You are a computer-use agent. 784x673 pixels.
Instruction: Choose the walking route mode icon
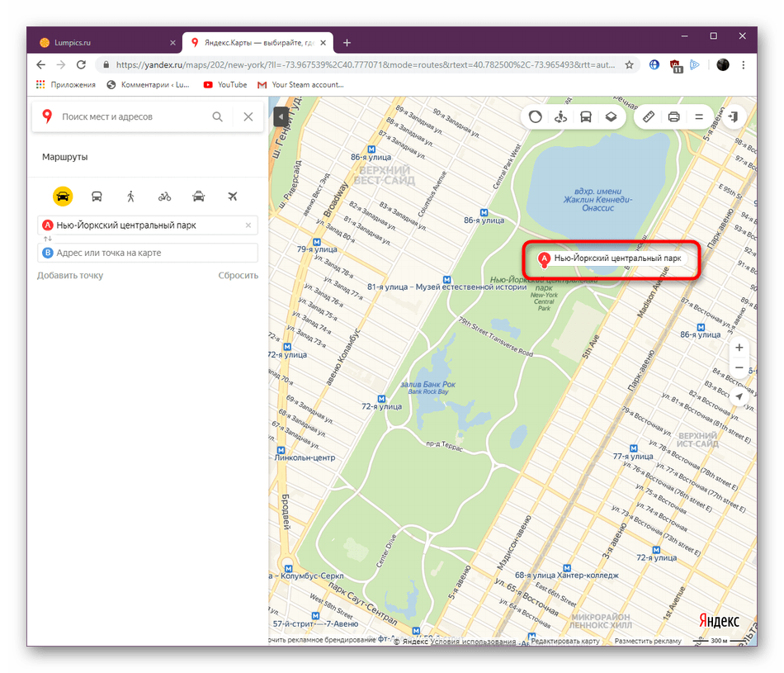[x=130, y=197]
